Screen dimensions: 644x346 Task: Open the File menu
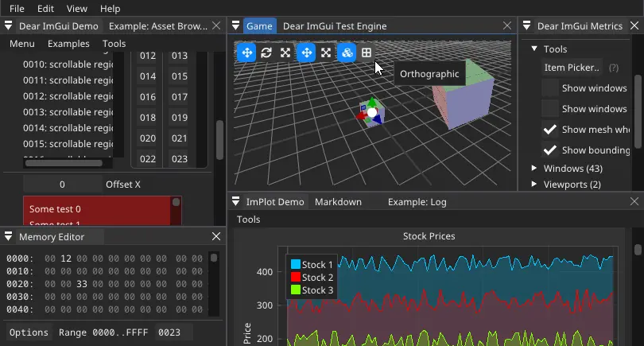pyautogui.click(x=17, y=9)
